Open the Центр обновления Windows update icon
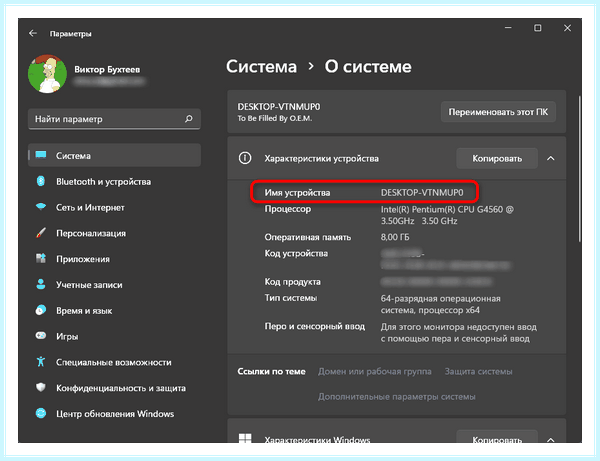 pyautogui.click(x=41, y=413)
